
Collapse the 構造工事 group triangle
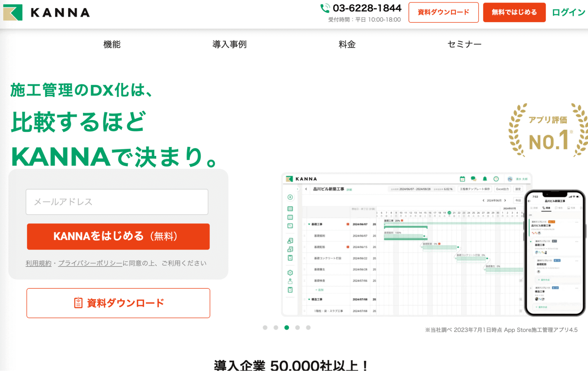[309, 299]
